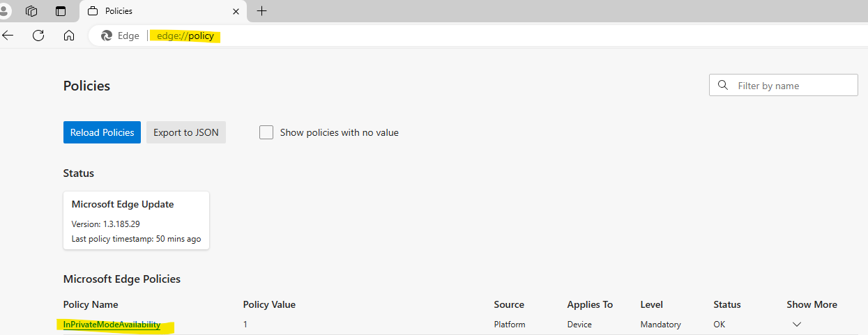Click the browser back arrow

[8, 36]
